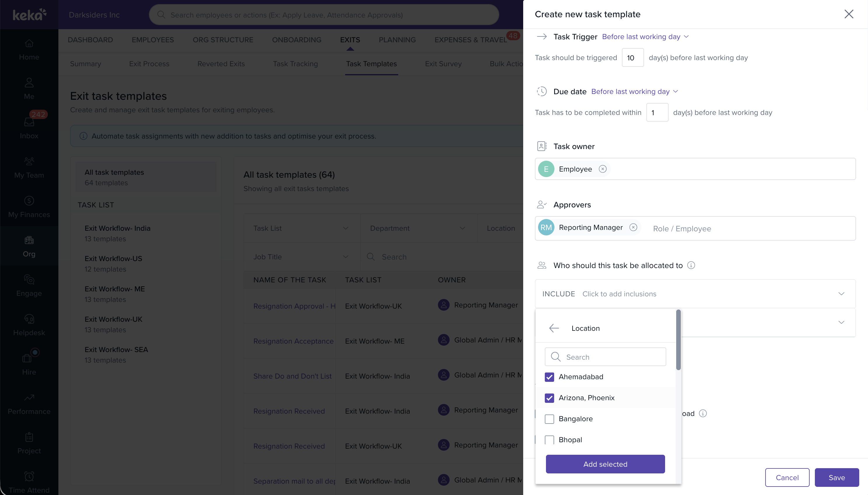Viewport: 868px width, 495px height.
Task: Open Due date timing dropdown
Action: [634, 92]
